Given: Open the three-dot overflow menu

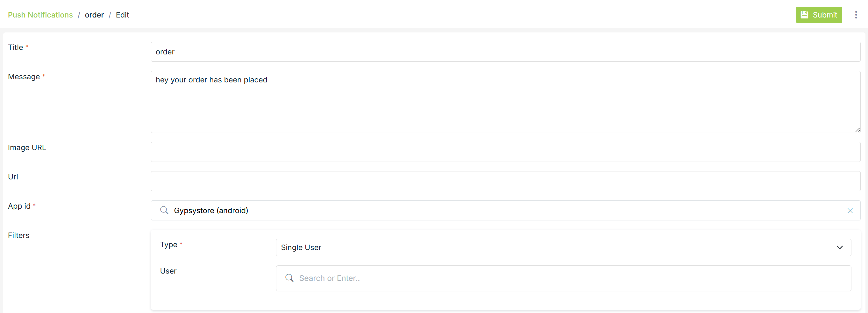Looking at the screenshot, I should 856,15.
